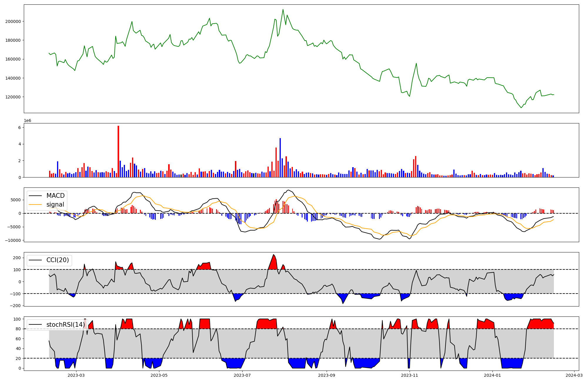This screenshot has width=588, height=382.
Task: Click the 2023-03 date label
Action: coord(76,375)
